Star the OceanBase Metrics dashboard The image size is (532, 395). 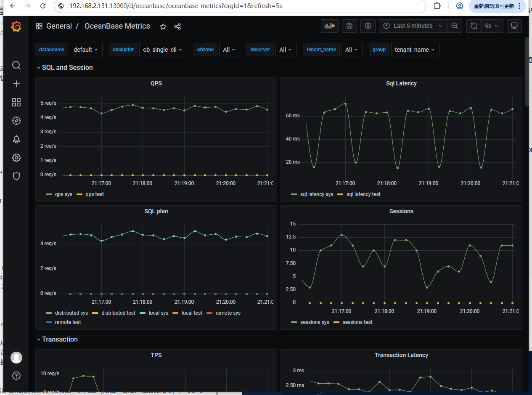(163, 27)
